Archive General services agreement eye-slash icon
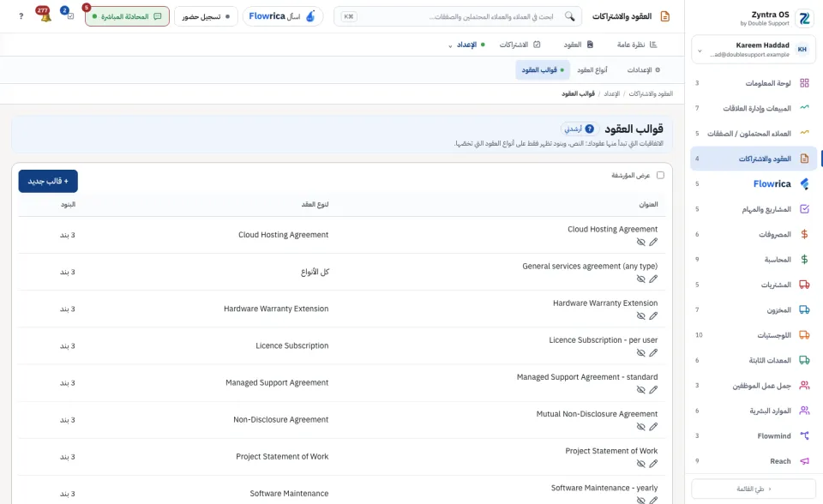 (641, 279)
